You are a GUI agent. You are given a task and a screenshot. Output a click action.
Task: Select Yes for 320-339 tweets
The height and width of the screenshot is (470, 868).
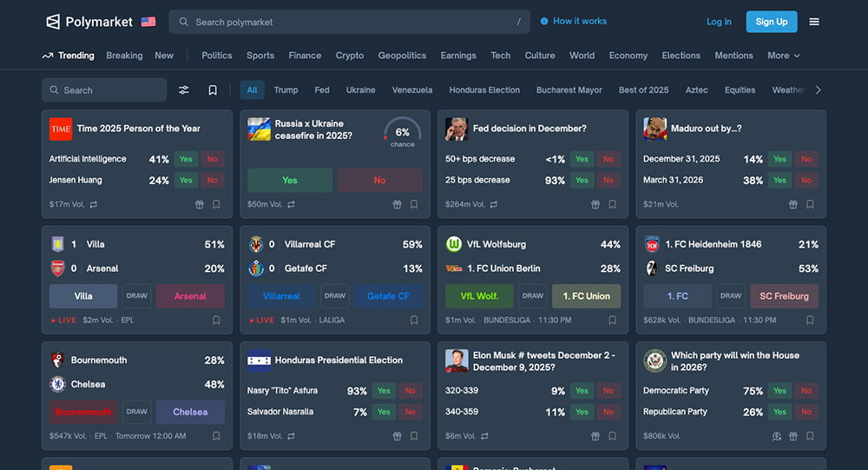tap(582, 391)
